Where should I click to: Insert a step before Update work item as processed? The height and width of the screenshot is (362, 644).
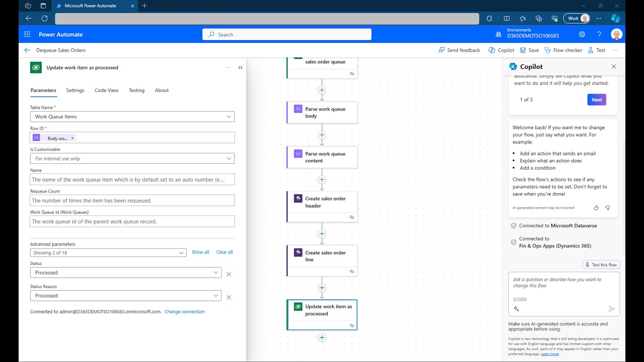pyautogui.click(x=322, y=288)
